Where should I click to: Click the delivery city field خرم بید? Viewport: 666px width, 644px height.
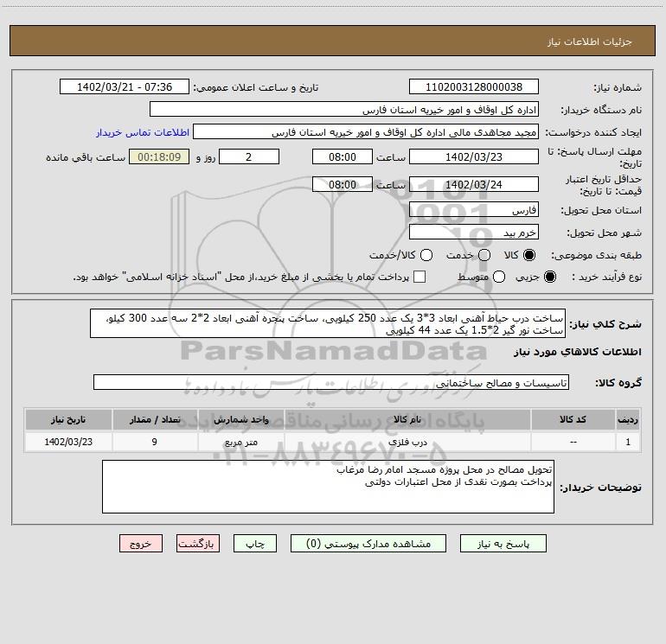[x=474, y=233]
